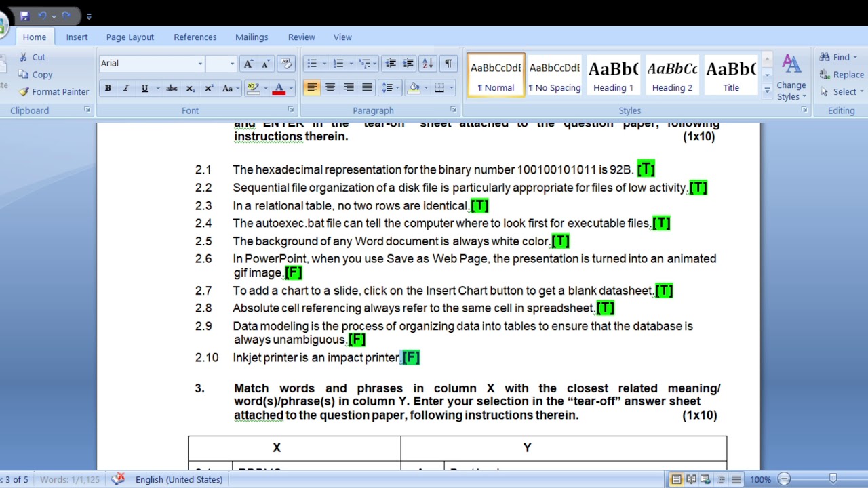Open the numbering list dropdown arrow
The height and width of the screenshot is (488, 868).
[351, 64]
